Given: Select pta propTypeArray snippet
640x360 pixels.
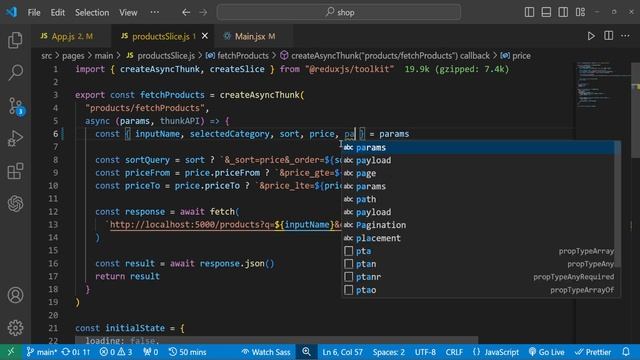Looking at the screenshot, I should 478,251.
